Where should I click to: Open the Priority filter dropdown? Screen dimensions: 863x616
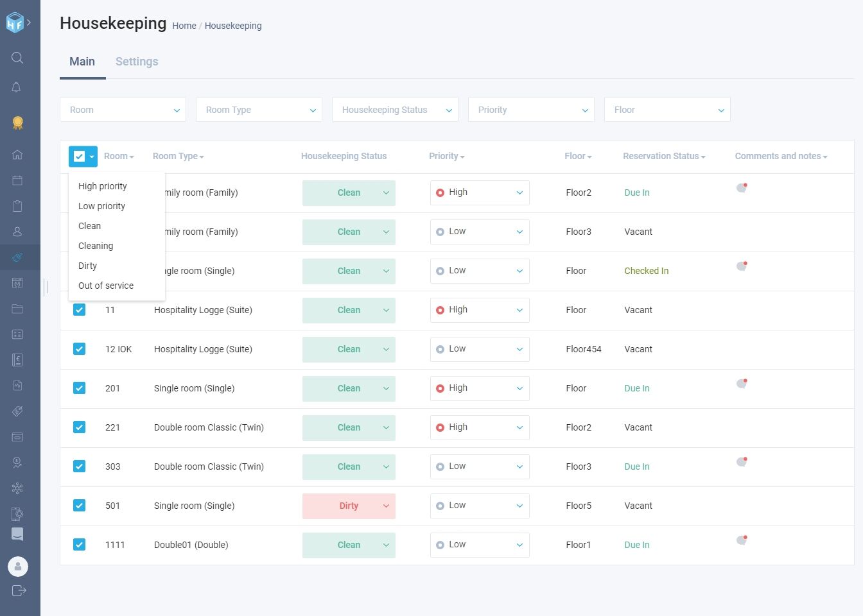[531, 110]
